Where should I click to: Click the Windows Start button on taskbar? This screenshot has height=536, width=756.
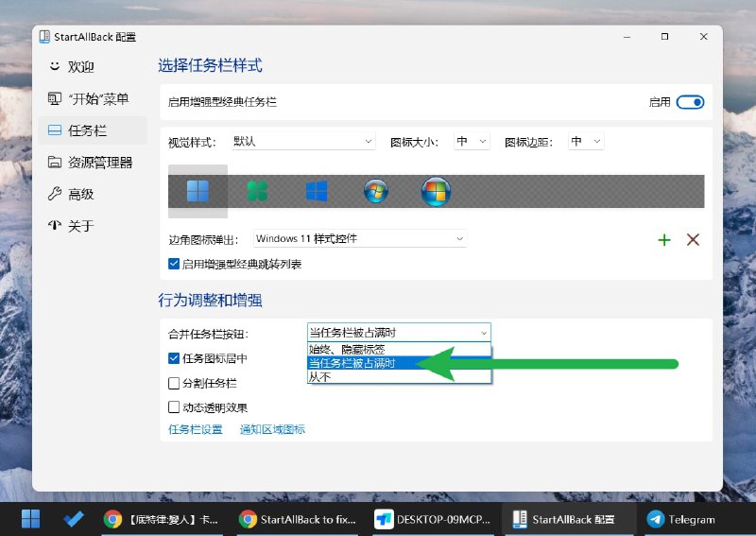click(31, 519)
